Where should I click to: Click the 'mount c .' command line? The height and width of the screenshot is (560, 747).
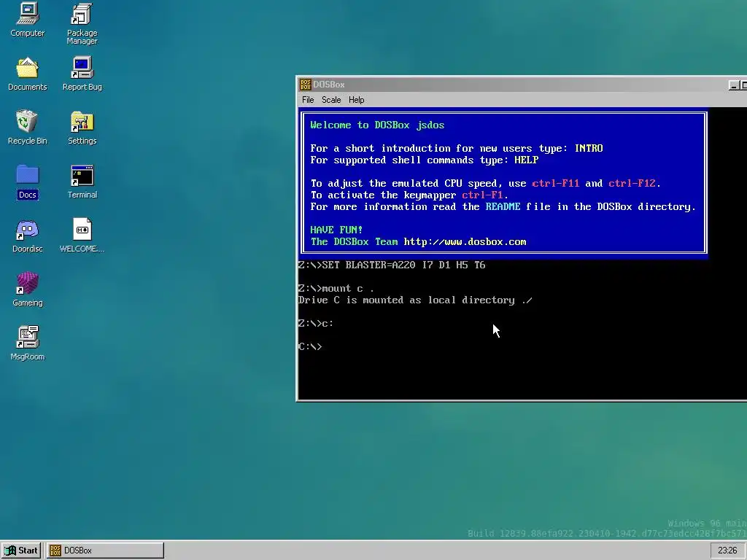[x=336, y=289]
